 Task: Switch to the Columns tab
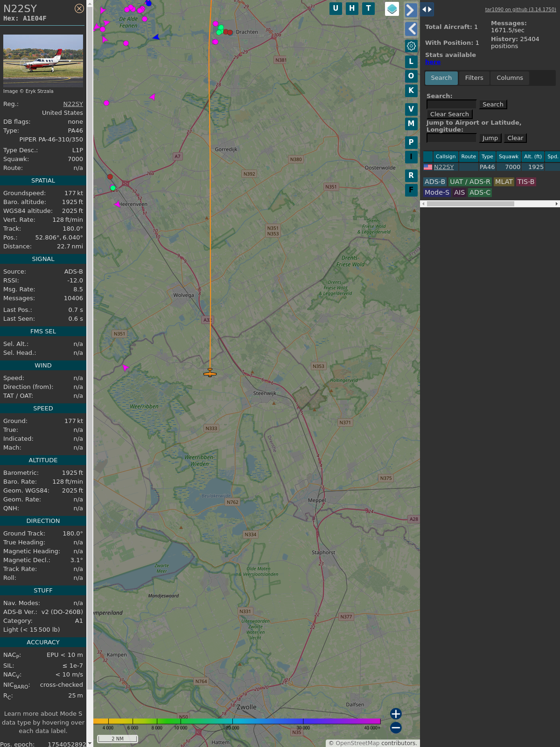(510, 78)
